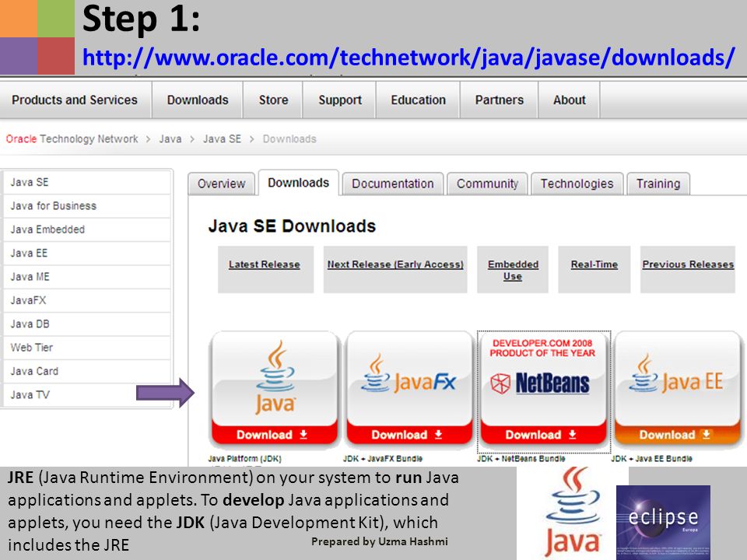Follow the Latest Release link
The height and width of the screenshot is (560, 747).
click(265, 264)
